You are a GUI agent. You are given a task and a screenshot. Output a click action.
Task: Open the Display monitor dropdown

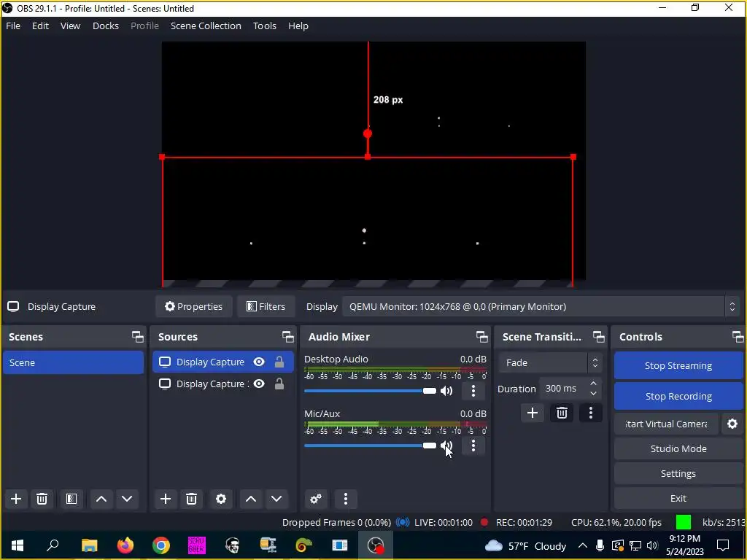[541, 307]
